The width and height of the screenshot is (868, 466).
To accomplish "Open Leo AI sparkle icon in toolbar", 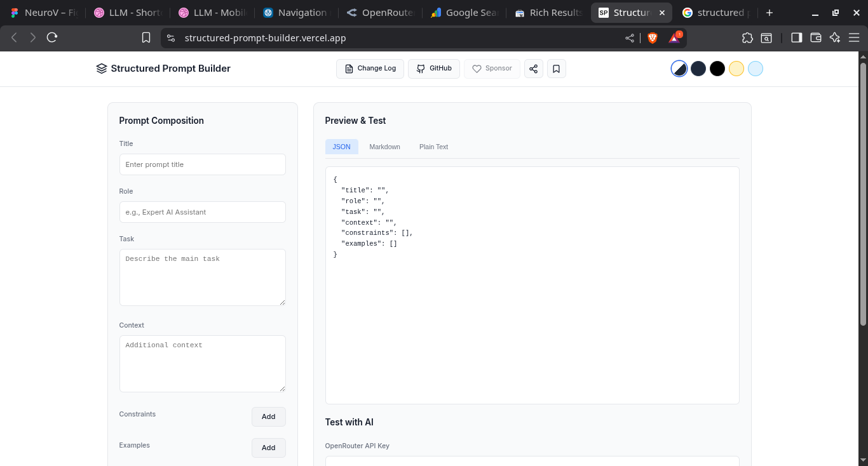I will [835, 38].
